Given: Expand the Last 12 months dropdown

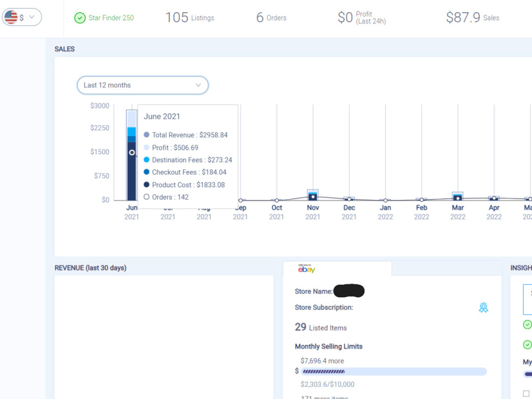Looking at the screenshot, I should coord(143,85).
